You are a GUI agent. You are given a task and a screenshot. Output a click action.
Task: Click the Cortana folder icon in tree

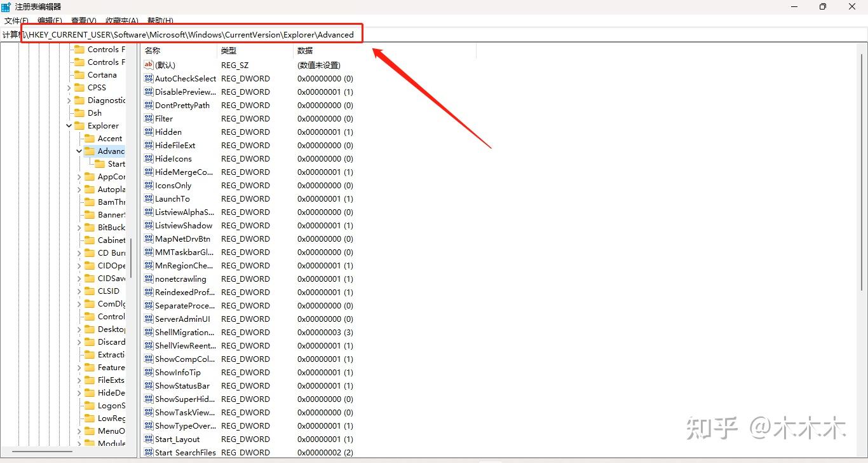pyautogui.click(x=79, y=74)
